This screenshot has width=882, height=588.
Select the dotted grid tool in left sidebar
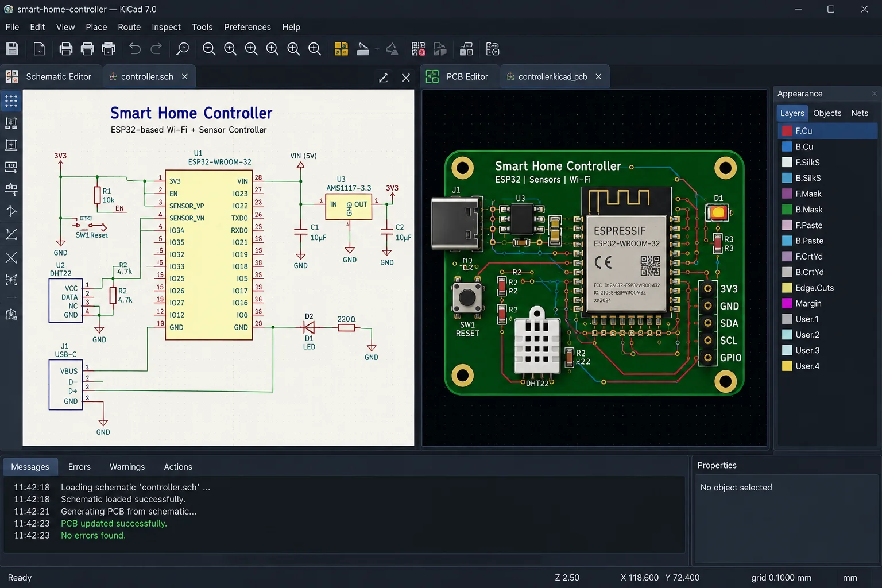point(11,102)
